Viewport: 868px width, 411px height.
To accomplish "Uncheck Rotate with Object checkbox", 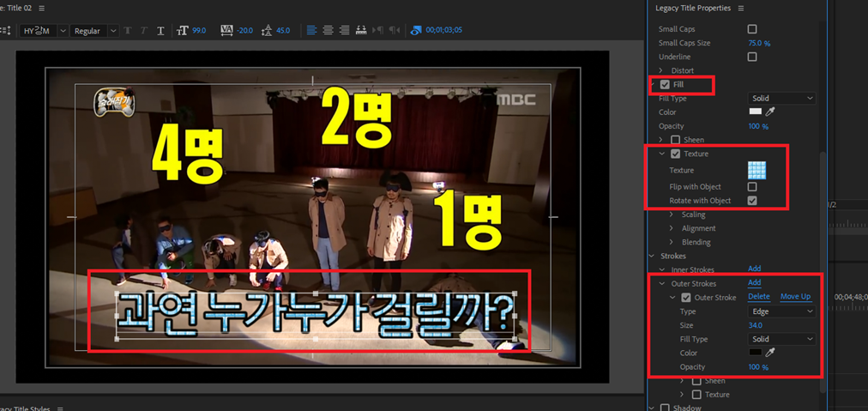I will point(751,201).
